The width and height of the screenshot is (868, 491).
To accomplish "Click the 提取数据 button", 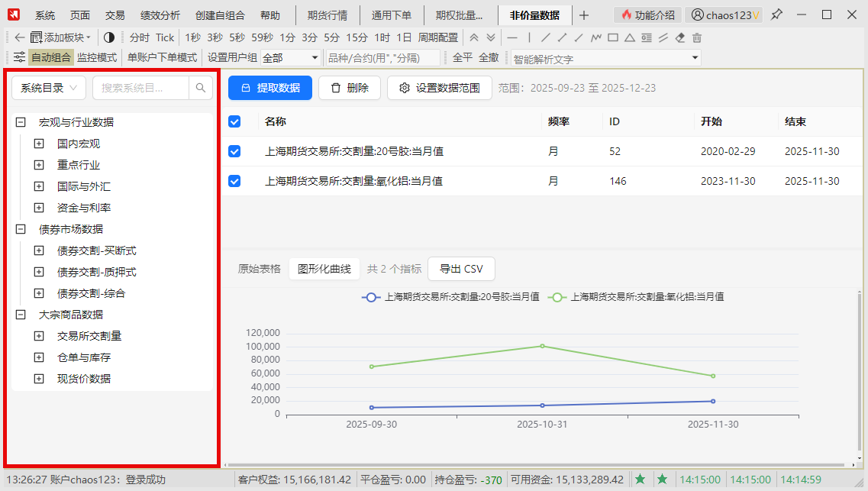I will point(270,88).
